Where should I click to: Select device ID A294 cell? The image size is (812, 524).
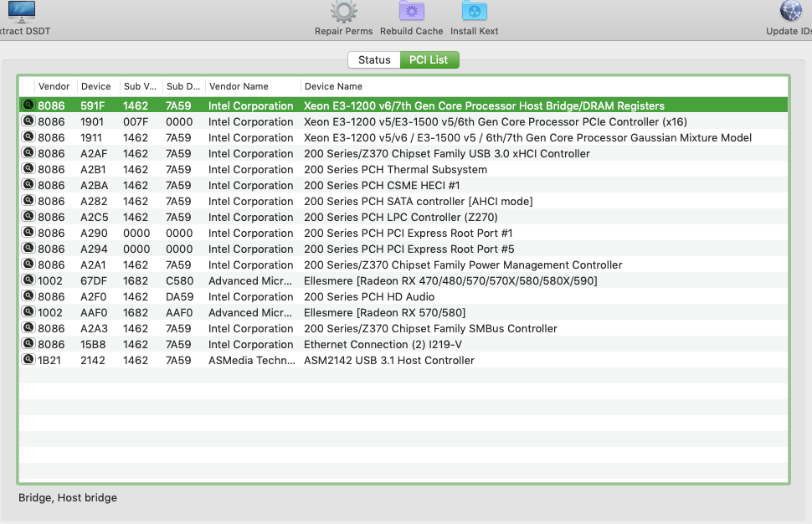click(x=95, y=249)
